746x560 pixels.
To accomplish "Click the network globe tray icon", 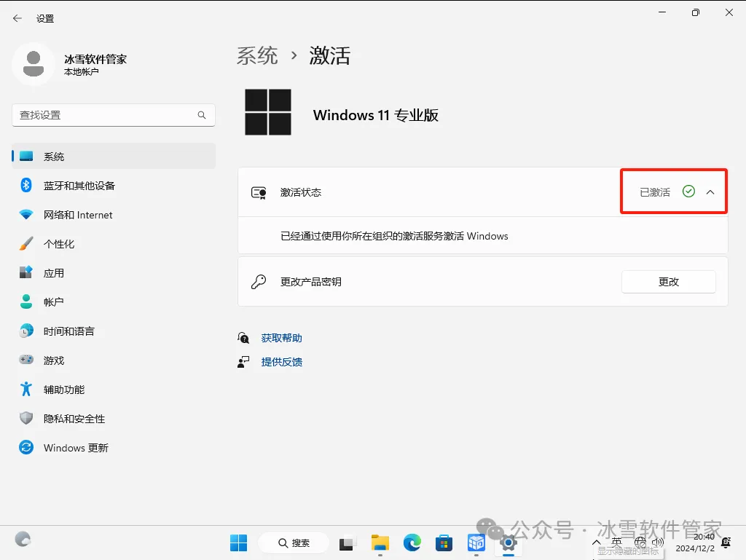I will 640,543.
